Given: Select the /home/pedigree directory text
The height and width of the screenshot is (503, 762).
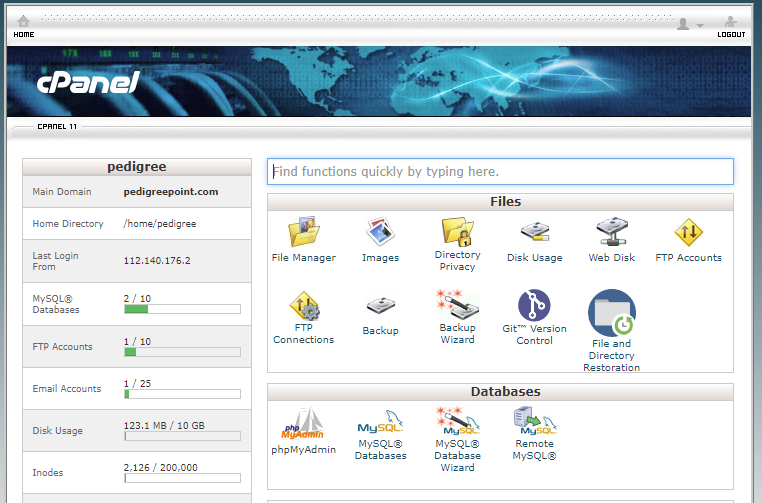Looking at the screenshot, I should 160,224.
